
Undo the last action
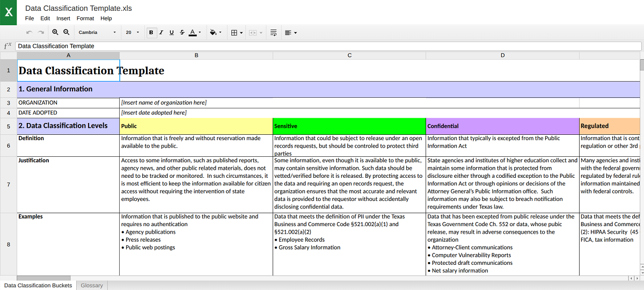tap(30, 33)
